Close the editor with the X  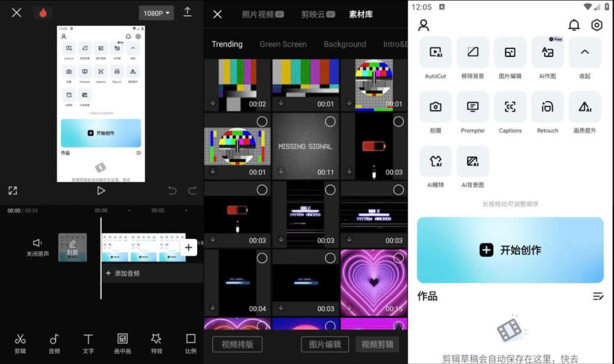17,13
